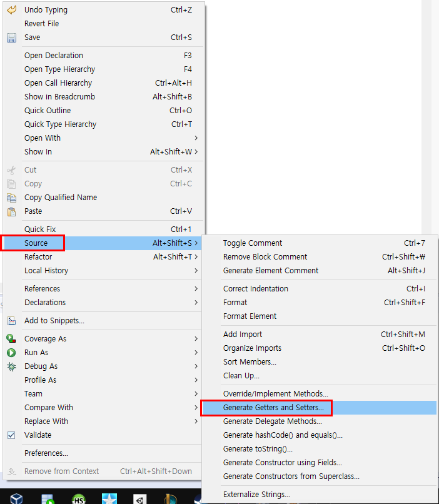
Task: Expand the Show In submenu arrow
Action: click(196, 152)
